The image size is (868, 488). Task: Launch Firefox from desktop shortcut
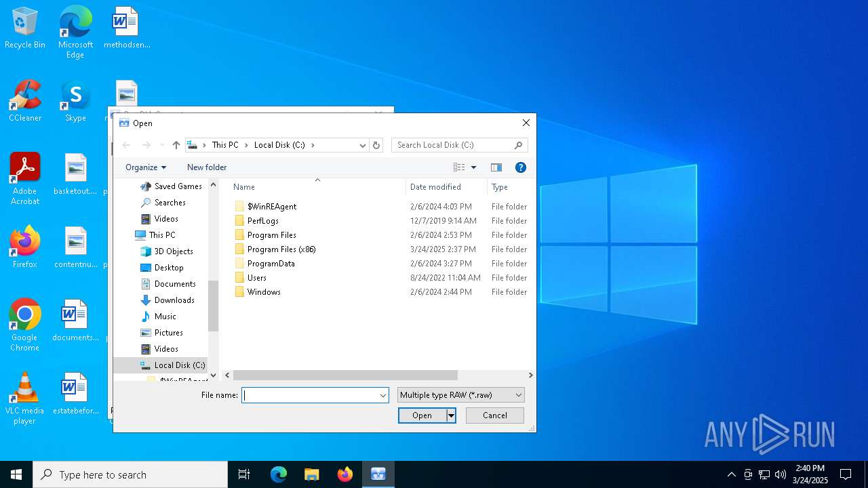point(25,248)
